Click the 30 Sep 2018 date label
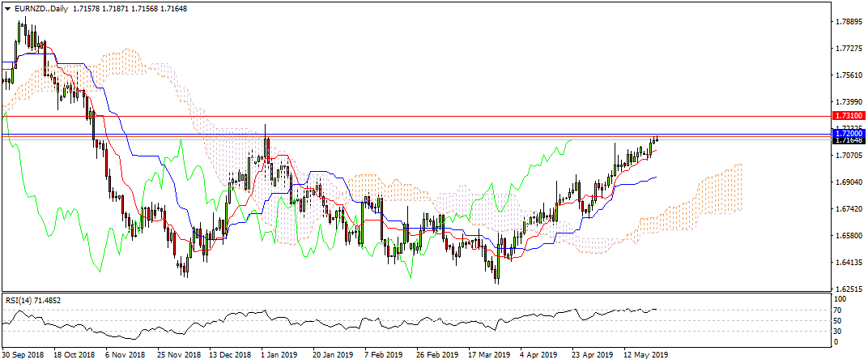The image size is (868, 364). [x=23, y=355]
